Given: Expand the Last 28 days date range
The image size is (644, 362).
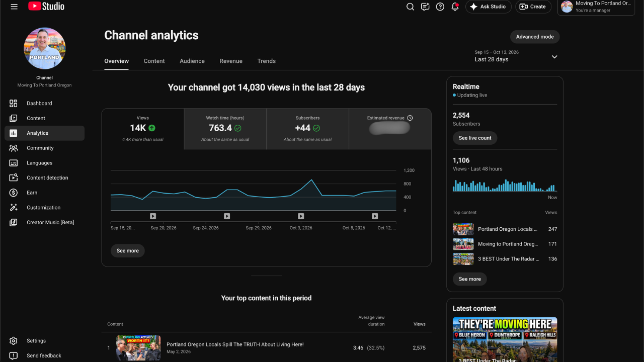Looking at the screenshot, I should tap(516, 56).
